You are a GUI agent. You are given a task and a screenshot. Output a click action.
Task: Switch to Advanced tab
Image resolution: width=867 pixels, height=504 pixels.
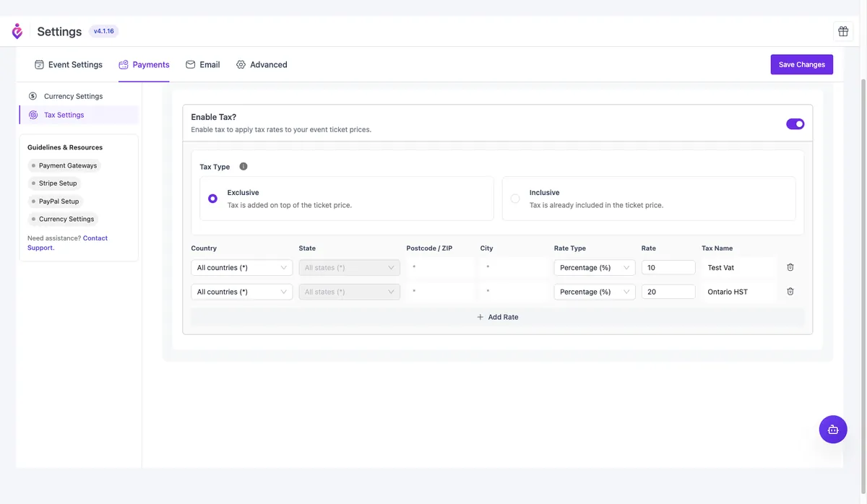click(x=262, y=64)
